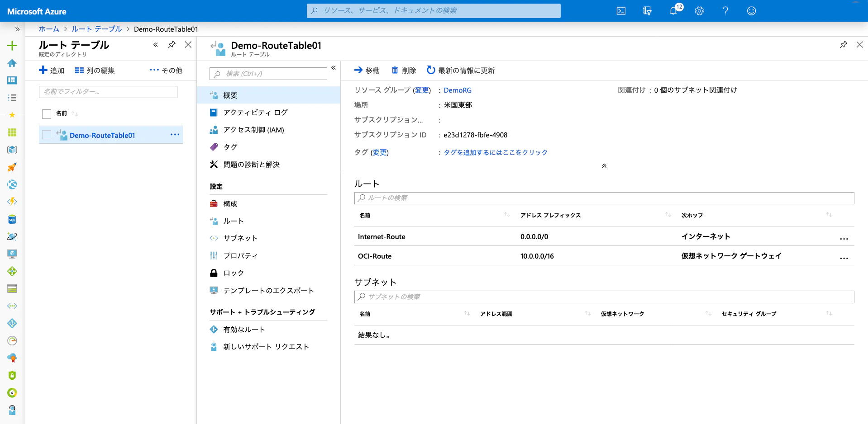The width and height of the screenshot is (868, 424).
Task: Toggle the select-all 名前 header checkbox
Action: [x=46, y=114]
